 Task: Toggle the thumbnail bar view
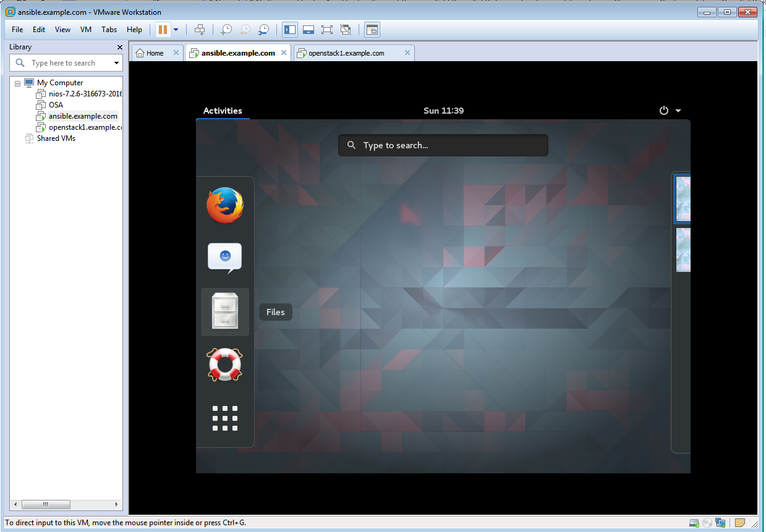pos(309,29)
